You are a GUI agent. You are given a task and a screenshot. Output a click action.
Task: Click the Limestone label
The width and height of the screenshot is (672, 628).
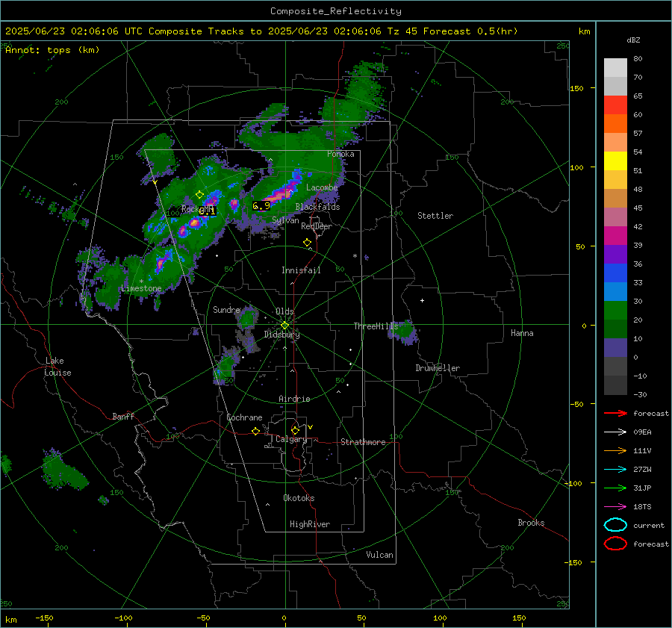[x=141, y=288]
